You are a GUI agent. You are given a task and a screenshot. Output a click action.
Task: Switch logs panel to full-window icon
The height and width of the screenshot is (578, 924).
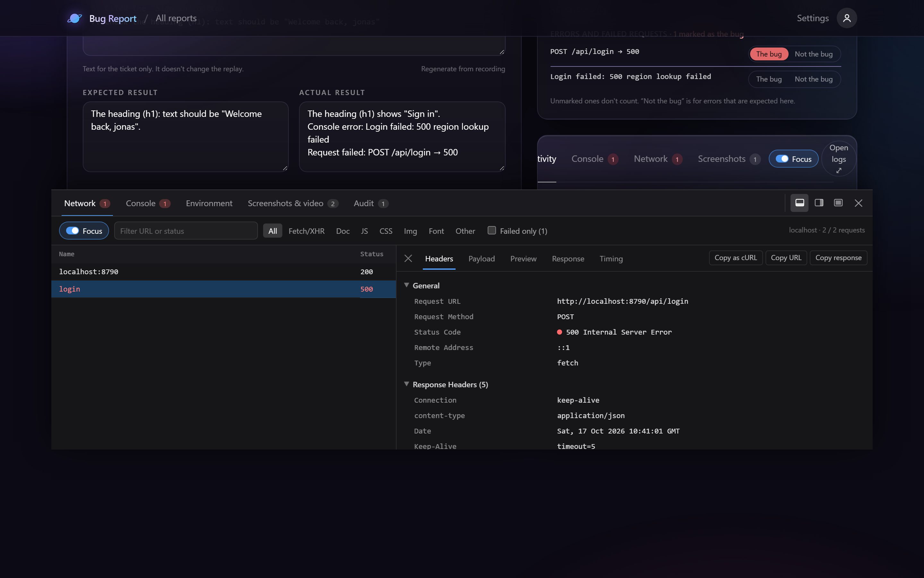838,203
